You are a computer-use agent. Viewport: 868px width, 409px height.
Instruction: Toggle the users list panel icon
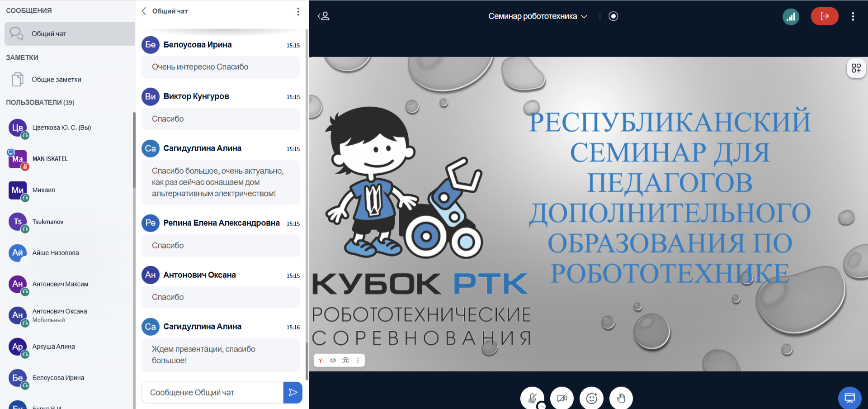click(324, 16)
